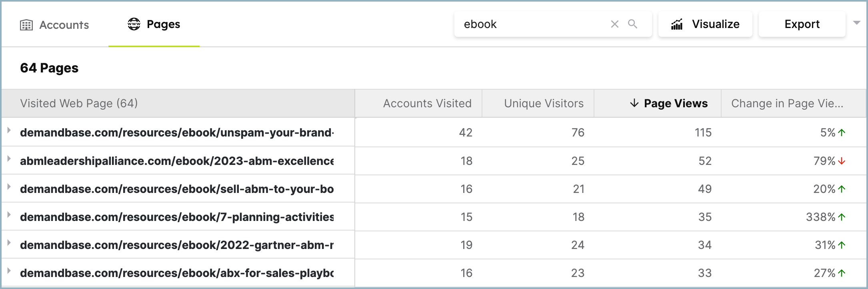Click the 20% change value
This screenshot has height=289, width=868.
[x=824, y=189]
